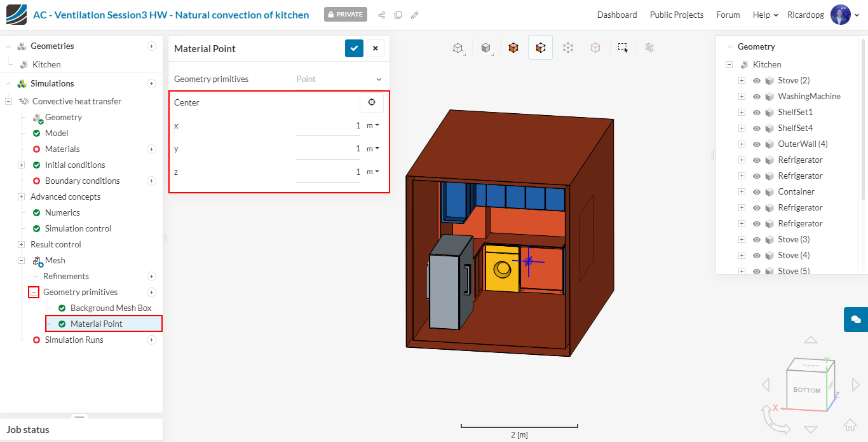
Task: Expand the Advanced concepts node
Action: 21,197
